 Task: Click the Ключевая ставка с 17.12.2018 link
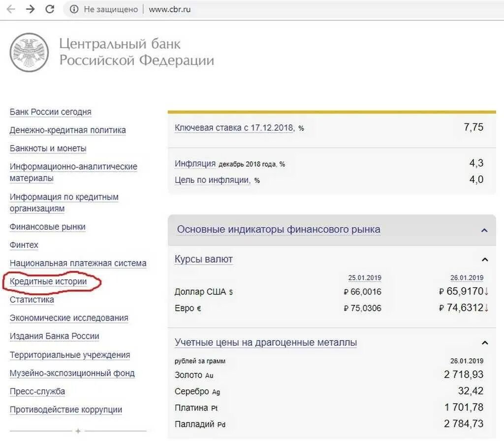234,128
